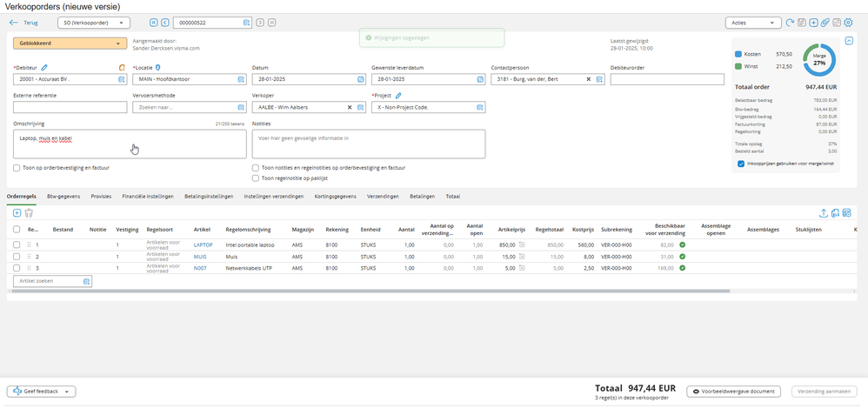The image size is (868, 409).
Task: Switch to the Btw-gegevens tab
Action: (63, 196)
